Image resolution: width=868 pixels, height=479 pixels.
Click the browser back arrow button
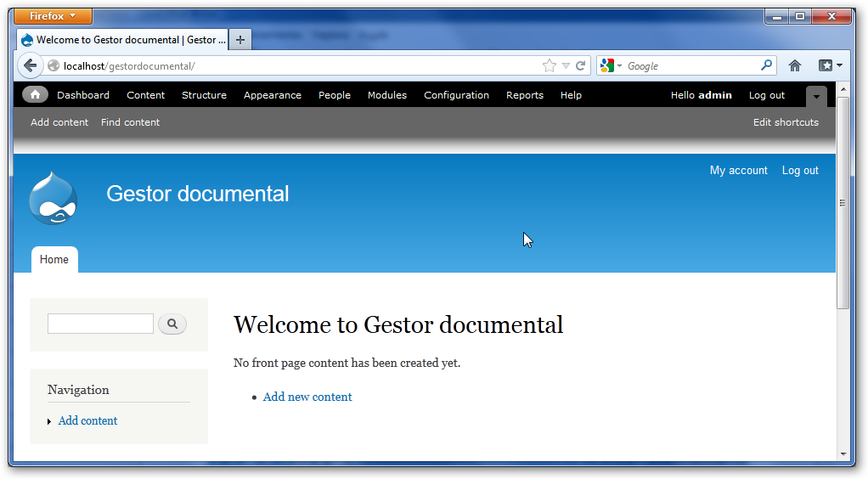(30, 65)
